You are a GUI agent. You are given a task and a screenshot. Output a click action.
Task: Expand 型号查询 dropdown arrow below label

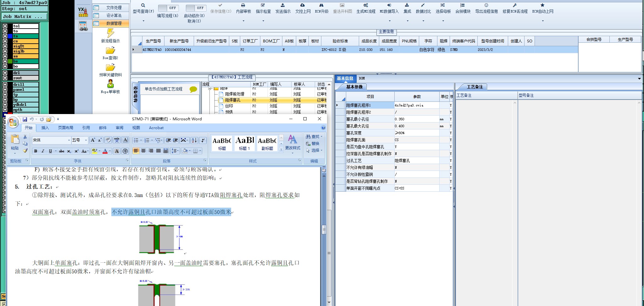click(143, 21)
